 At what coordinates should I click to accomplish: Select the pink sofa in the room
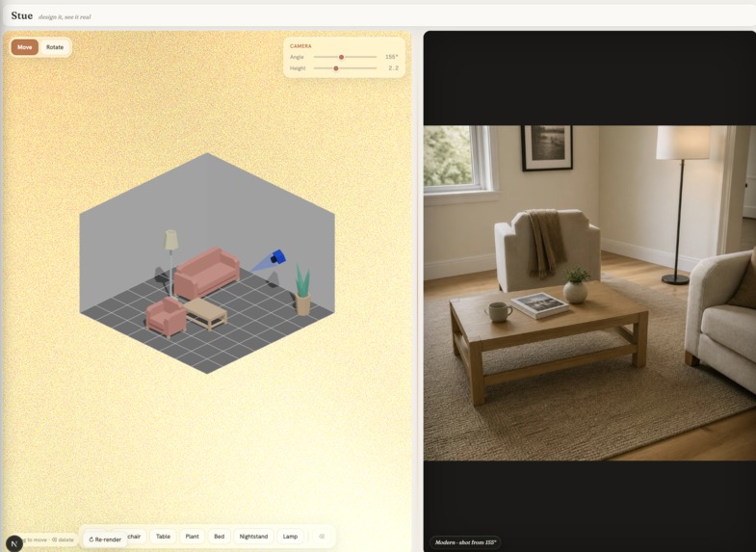pos(207,273)
